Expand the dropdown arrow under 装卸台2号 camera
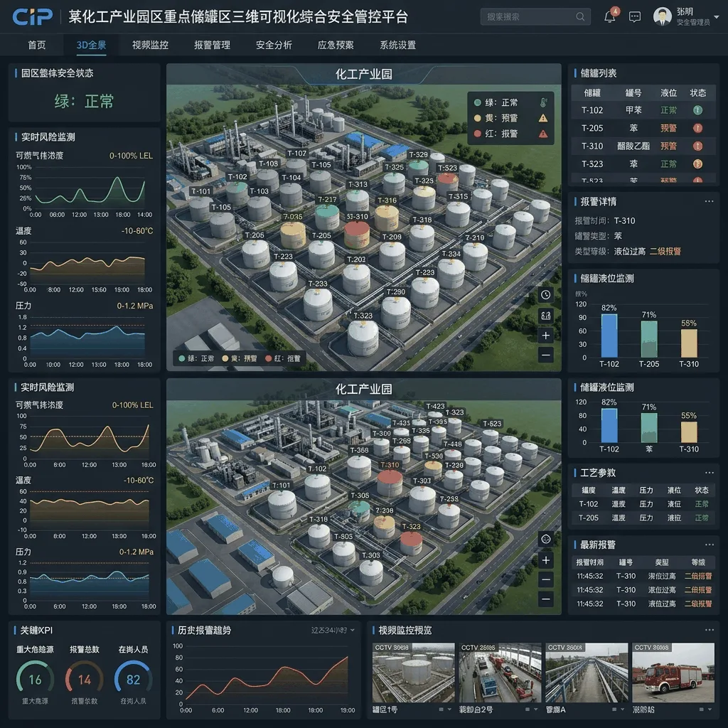Viewport: 728px width, 728px height. 536,710
